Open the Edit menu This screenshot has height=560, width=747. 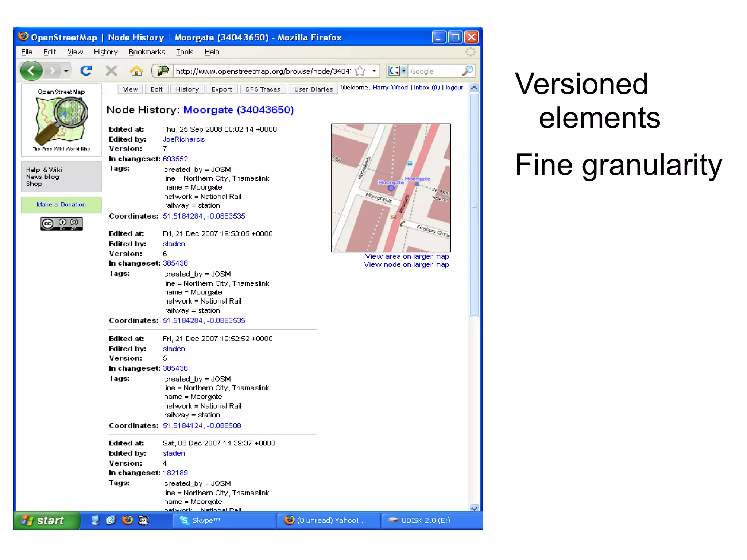pos(50,52)
